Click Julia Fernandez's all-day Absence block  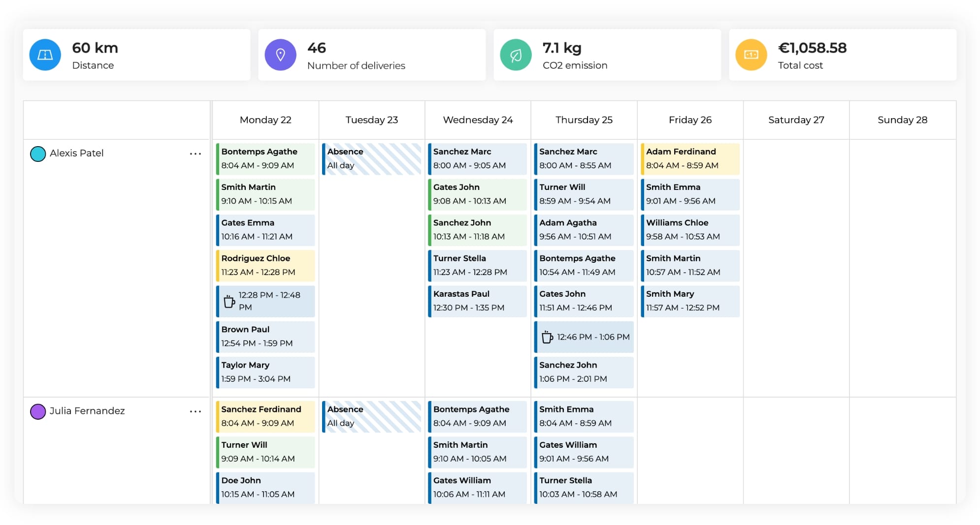coord(371,416)
